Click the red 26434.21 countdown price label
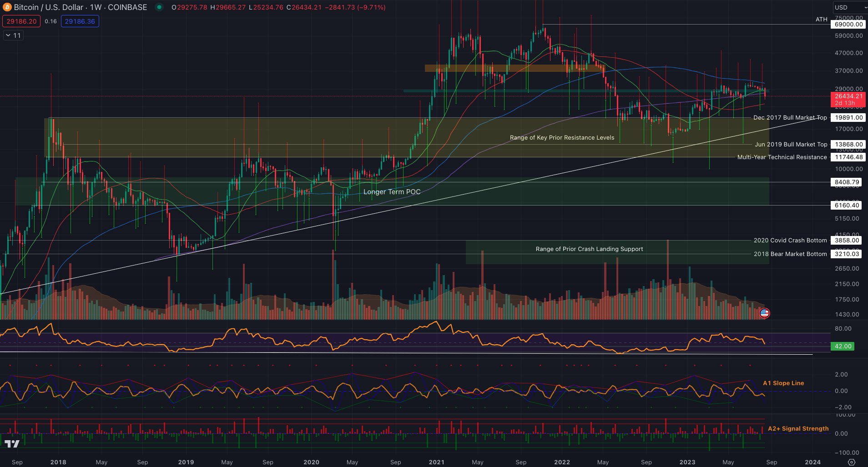This screenshot has width=868, height=467. pyautogui.click(x=849, y=100)
